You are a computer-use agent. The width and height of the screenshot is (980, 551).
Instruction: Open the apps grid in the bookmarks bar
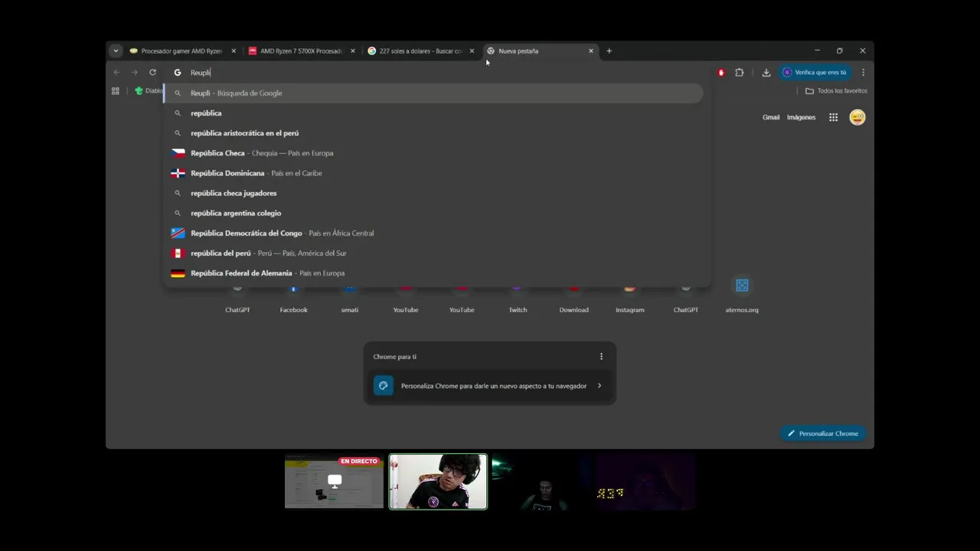pos(116,90)
